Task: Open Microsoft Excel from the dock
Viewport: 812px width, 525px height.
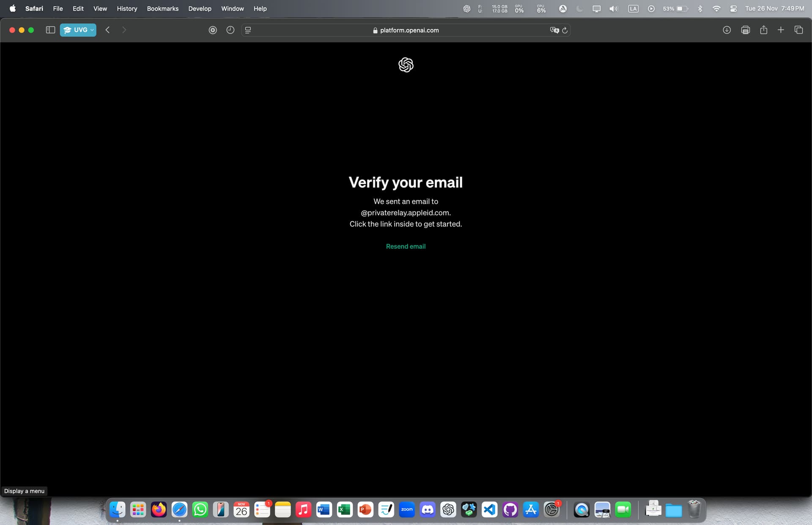Action: 345,509
